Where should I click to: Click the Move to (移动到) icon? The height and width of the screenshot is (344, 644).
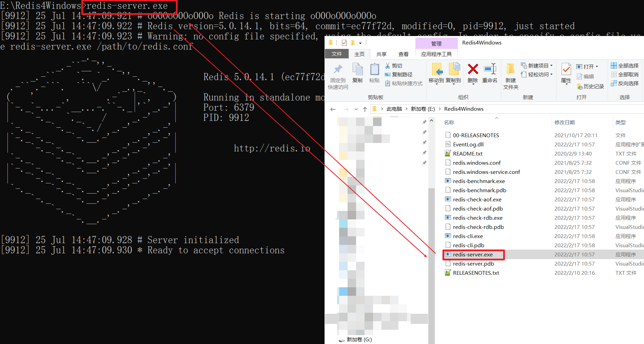436,70
